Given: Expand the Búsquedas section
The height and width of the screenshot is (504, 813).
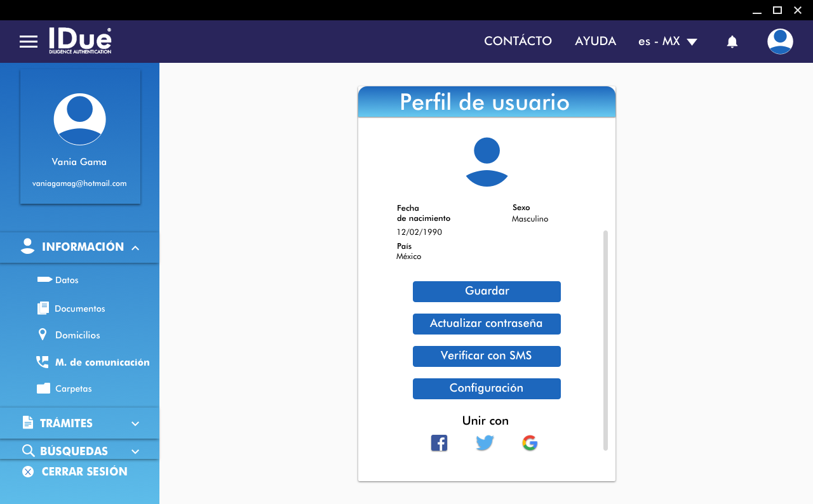Looking at the screenshot, I should tap(135, 451).
